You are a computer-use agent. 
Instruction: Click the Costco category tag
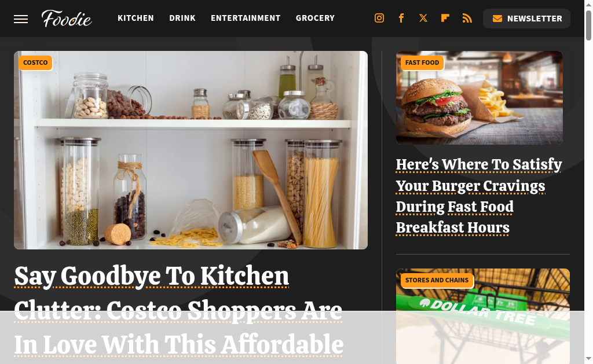click(x=35, y=62)
